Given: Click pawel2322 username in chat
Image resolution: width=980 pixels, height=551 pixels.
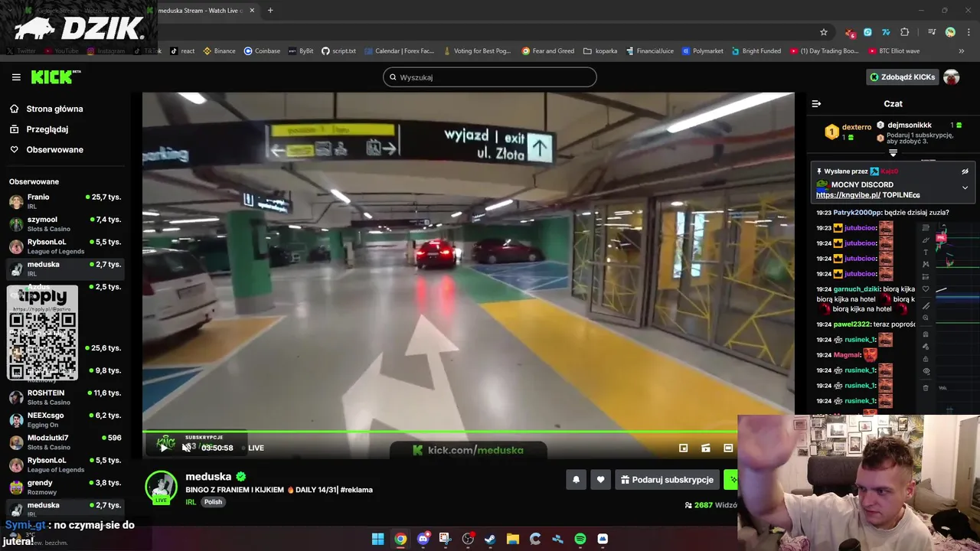Looking at the screenshot, I should click(851, 324).
